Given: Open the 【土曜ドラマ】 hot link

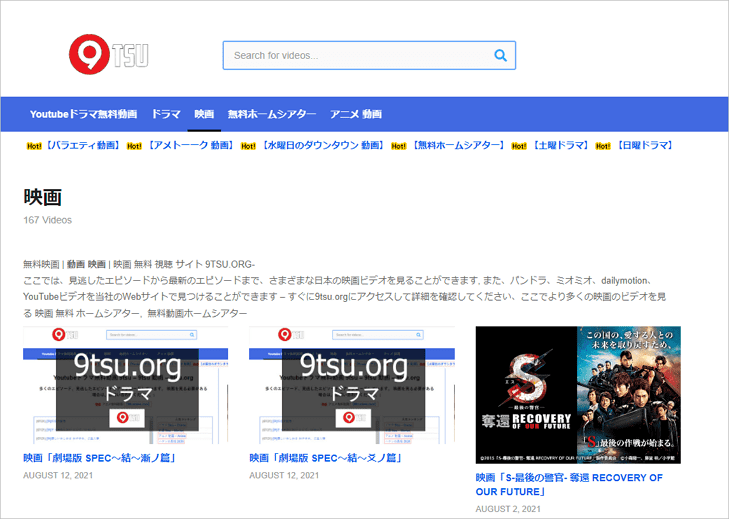Looking at the screenshot, I should pos(560,146).
